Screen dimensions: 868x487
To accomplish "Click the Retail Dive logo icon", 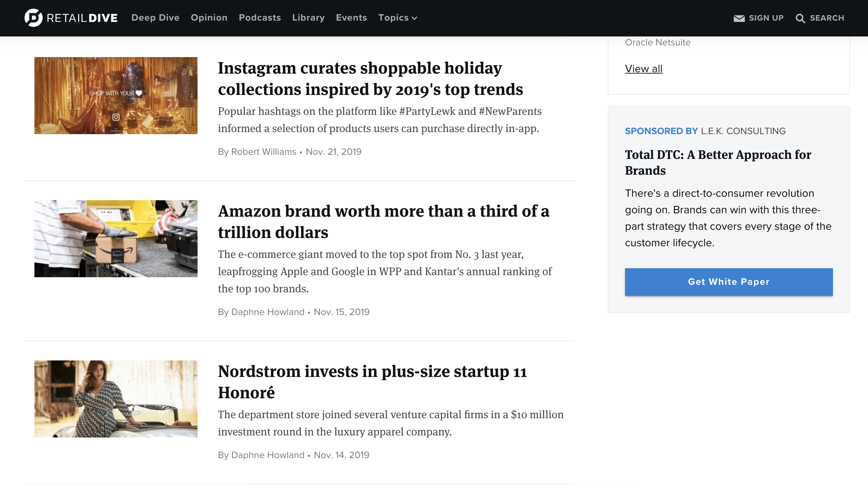I will point(33,18).
